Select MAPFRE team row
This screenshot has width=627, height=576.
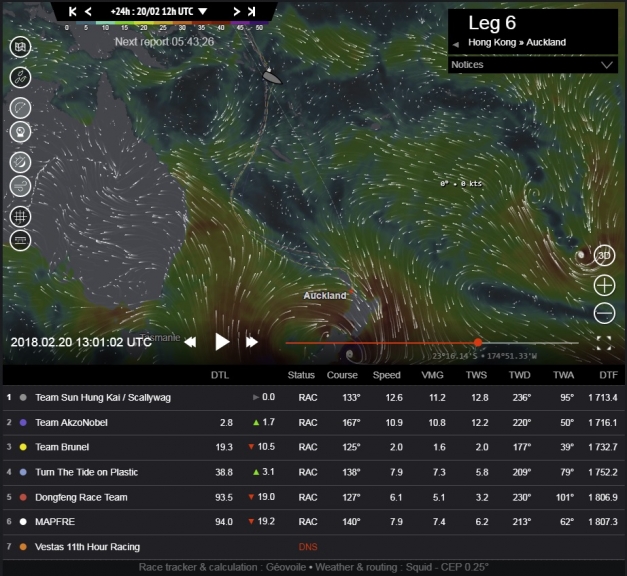[314, 522]
